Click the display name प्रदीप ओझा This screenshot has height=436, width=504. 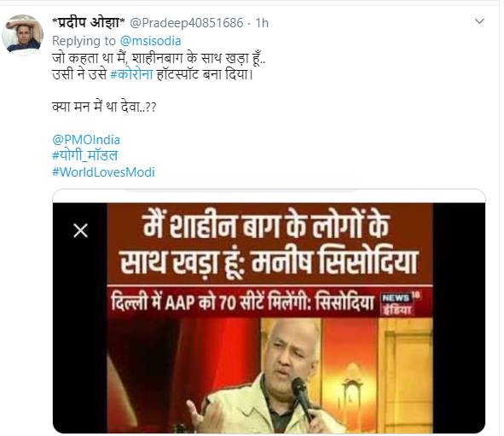pyautogui.click(x=89, y=22)
